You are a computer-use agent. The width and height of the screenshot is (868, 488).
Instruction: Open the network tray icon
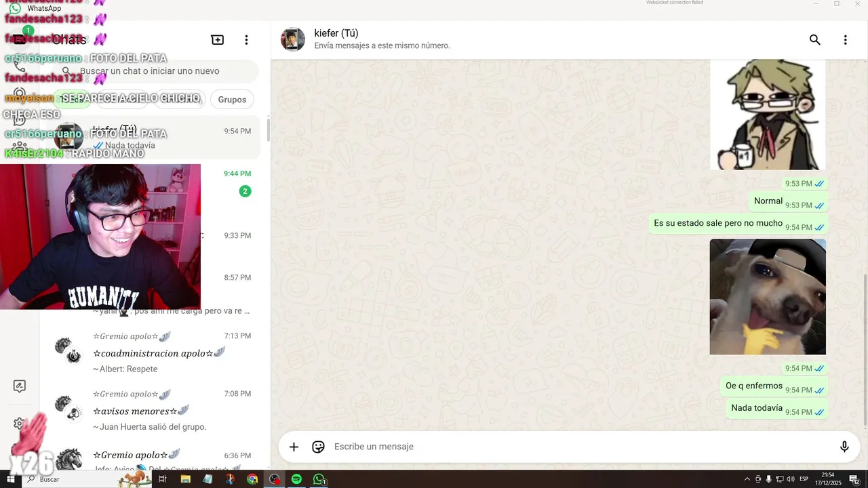coord(780,479)
